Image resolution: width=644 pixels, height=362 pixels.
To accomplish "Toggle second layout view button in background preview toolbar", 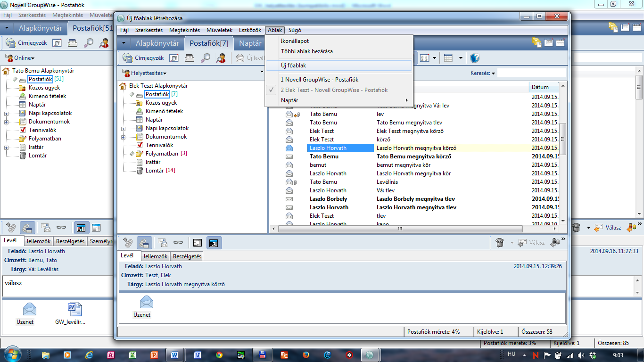I will click(96, 228).
